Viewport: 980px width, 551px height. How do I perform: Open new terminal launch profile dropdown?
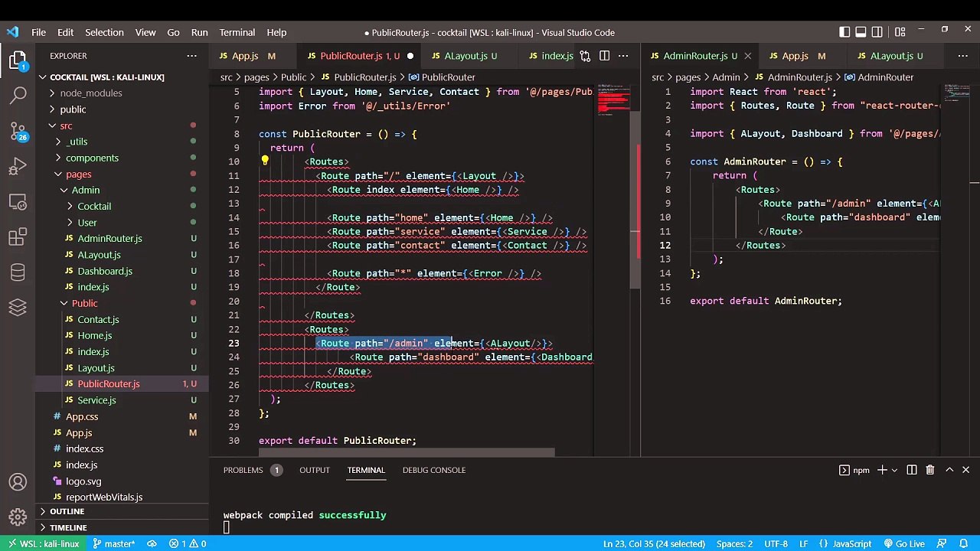[893, 470]
